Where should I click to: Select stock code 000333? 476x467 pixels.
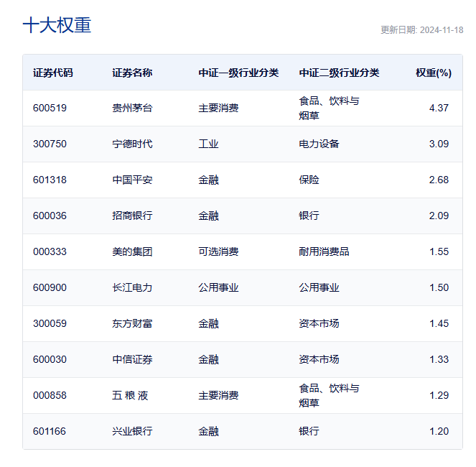pyautogui.click(x=50, y=251)
